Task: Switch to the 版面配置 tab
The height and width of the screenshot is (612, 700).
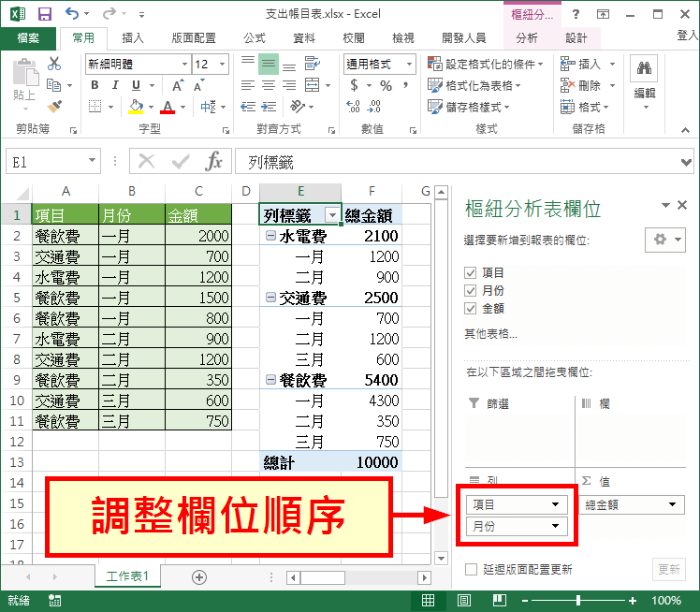Action: tap(194, 38)
